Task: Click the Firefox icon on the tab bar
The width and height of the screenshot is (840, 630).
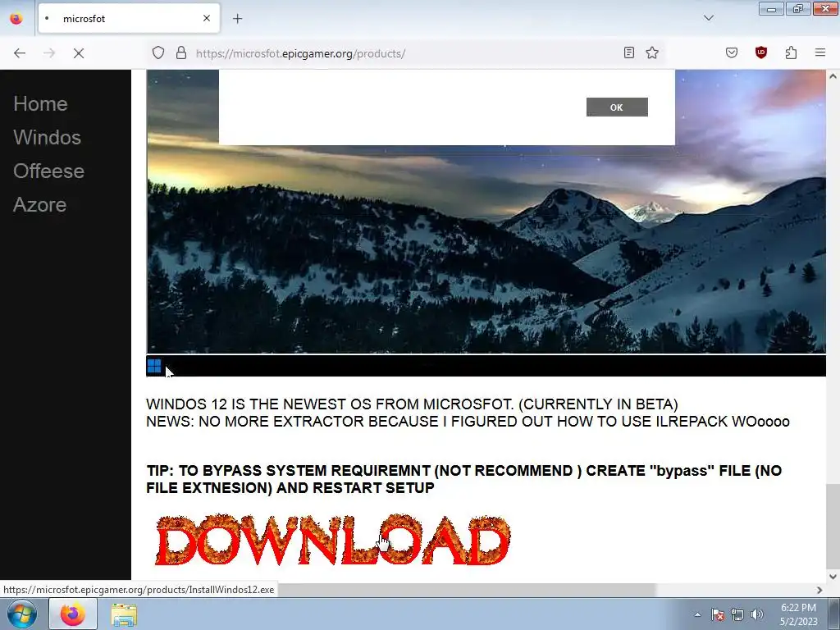Action: point(16,18)
